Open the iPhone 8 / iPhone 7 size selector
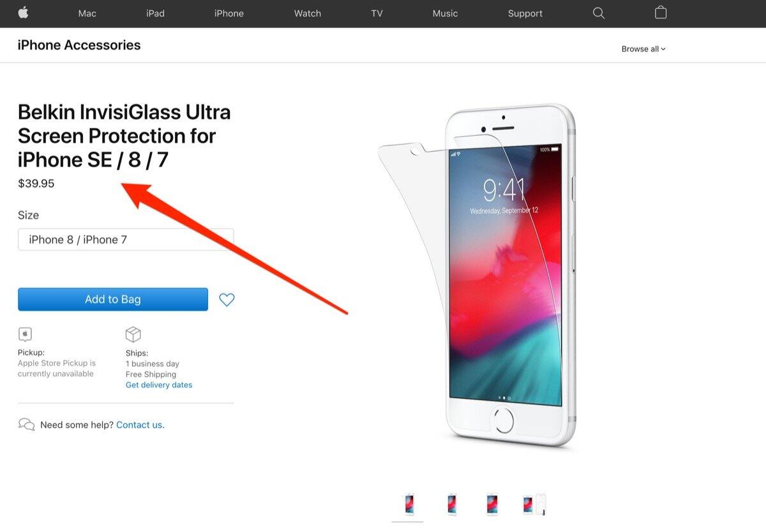 [126, 239]
